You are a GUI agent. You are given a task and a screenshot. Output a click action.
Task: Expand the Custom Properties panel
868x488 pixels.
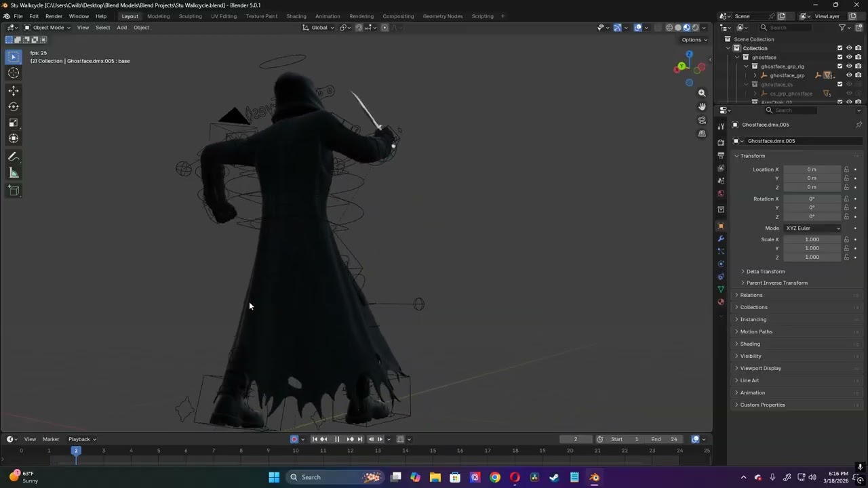click(x=762, y=405)
